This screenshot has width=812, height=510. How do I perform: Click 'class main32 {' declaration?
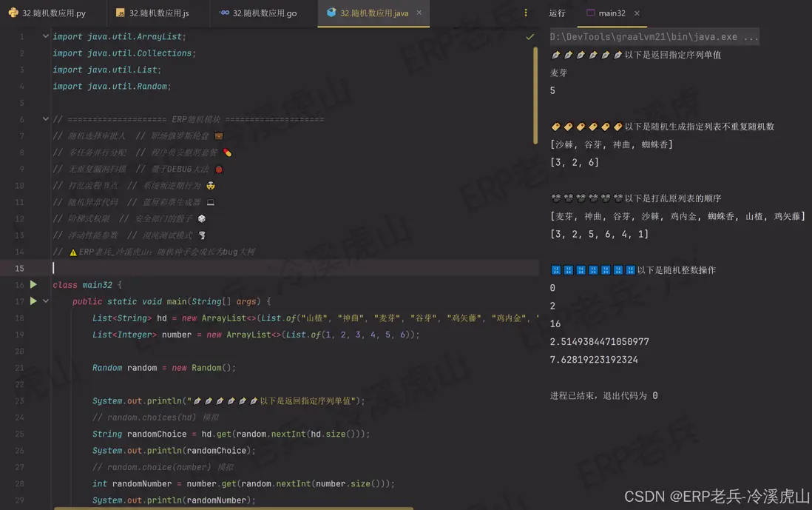point(87,285)
